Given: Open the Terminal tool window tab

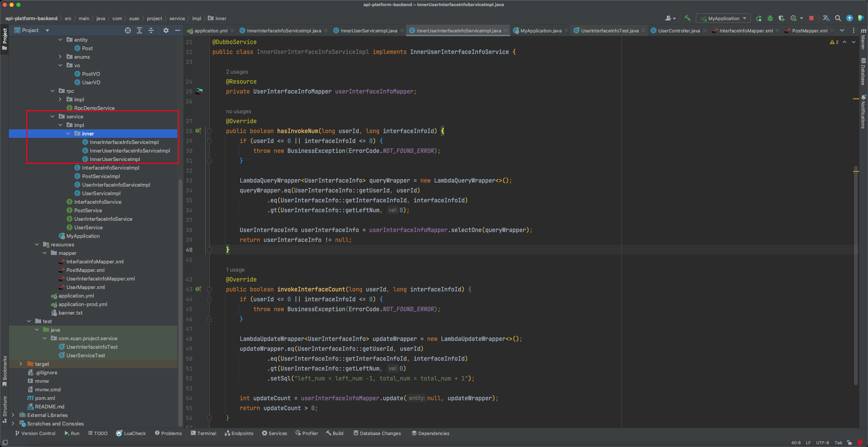Looking at the screenshot, I should click(x=203, y=433).
